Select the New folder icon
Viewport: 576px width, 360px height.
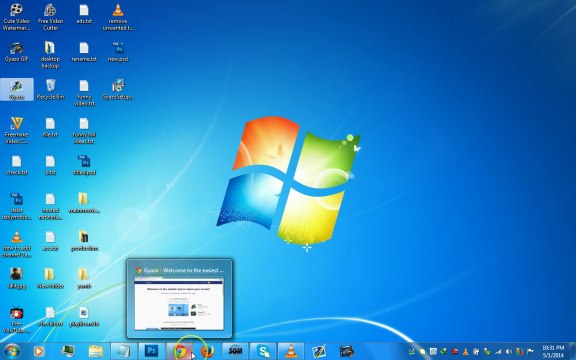coord(50,278)
